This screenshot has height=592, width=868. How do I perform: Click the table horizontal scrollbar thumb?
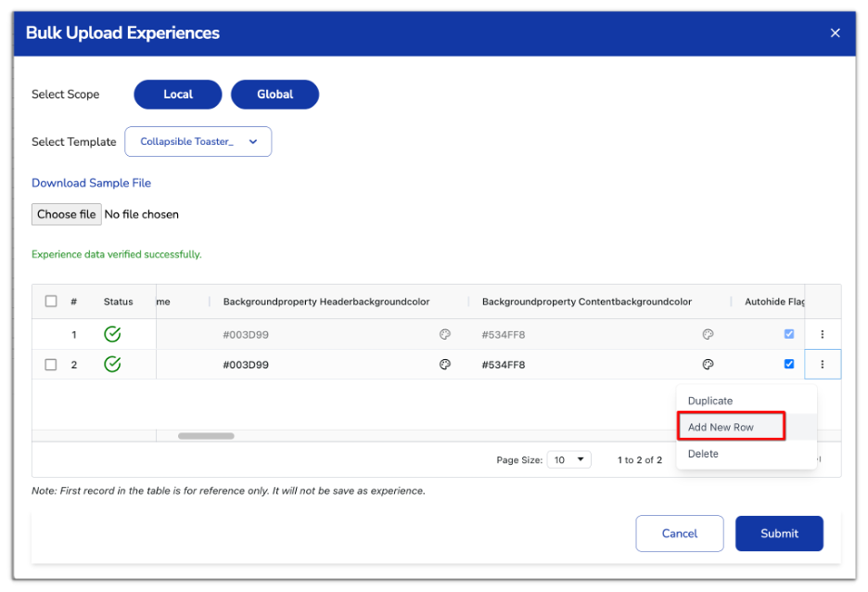pos(206,436)
